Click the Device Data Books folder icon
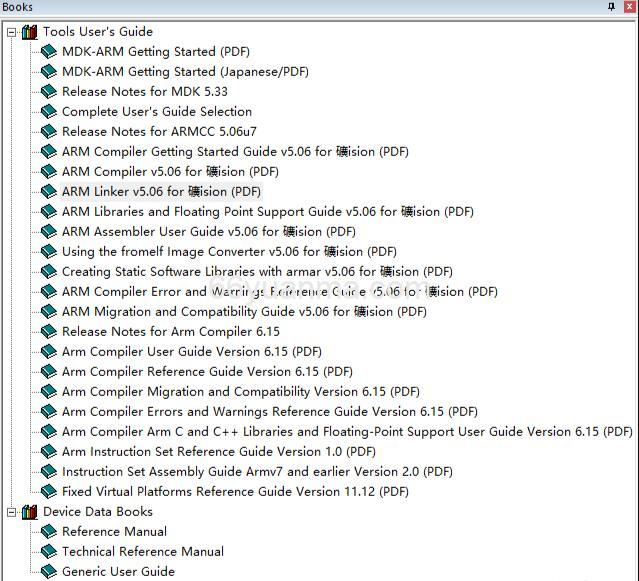639x581 pixels. (x=29, y=511)
